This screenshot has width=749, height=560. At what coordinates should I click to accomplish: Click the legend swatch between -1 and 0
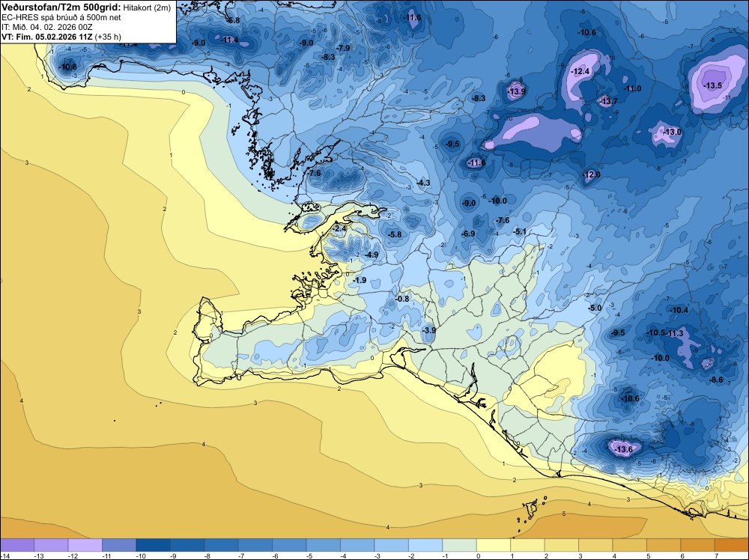[x=460, y=545]
